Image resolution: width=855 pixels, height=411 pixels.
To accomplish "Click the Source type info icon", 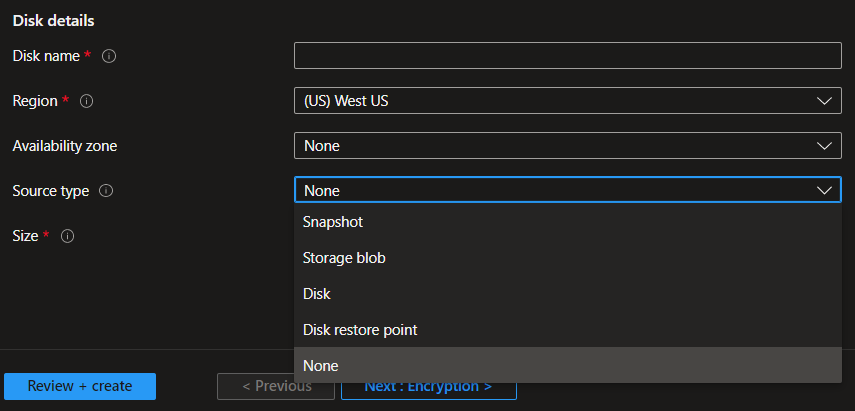I will click(x=107, y=191).
